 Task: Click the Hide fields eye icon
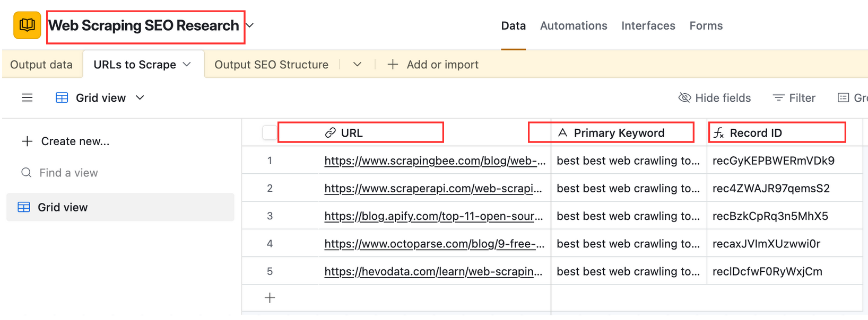684,98
